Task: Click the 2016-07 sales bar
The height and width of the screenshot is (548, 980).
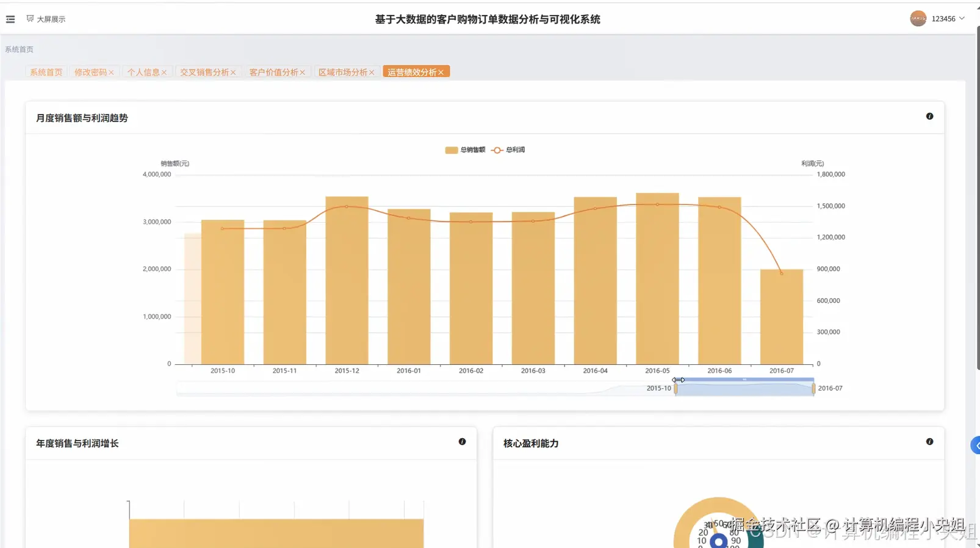Action: [782, 317]
